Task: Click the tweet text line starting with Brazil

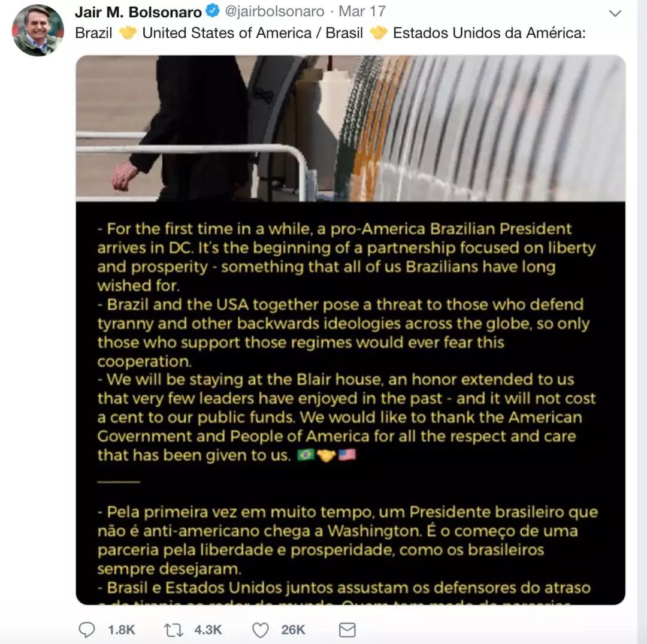Action: click(330, 33)
